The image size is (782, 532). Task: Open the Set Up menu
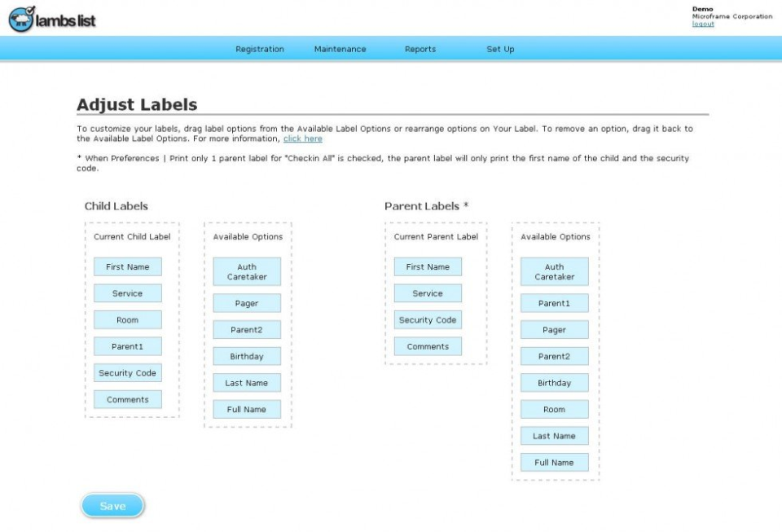coord(499,49)
